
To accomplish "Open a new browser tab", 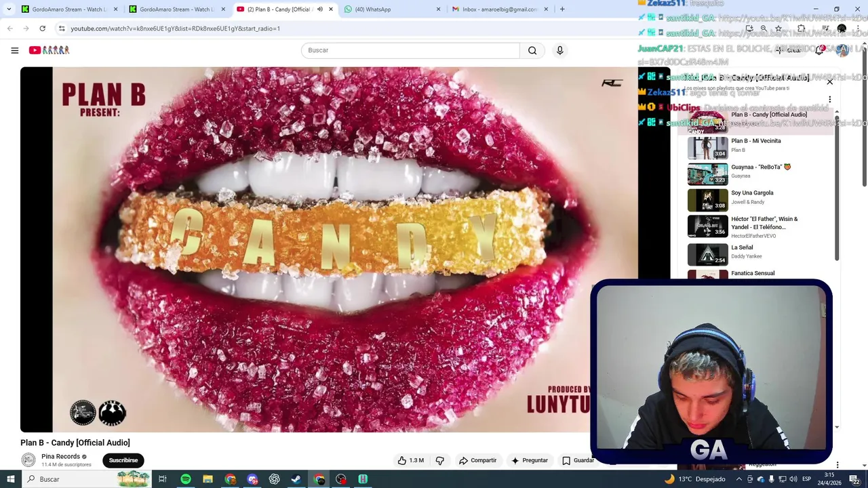I will click(562, 9).
